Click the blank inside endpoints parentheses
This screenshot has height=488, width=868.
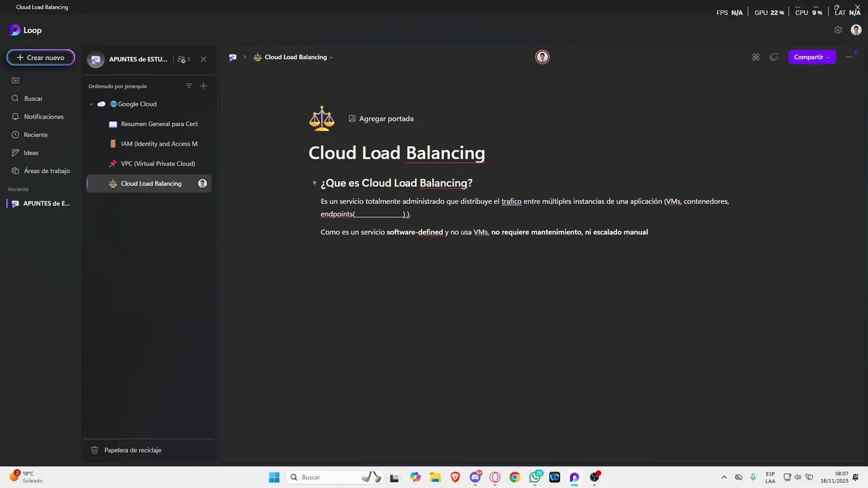[x=379, y=214]
